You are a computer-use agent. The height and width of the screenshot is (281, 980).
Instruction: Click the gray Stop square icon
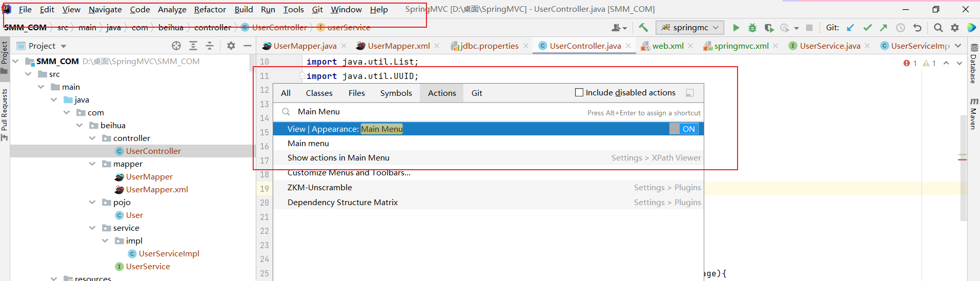point(809,28)
